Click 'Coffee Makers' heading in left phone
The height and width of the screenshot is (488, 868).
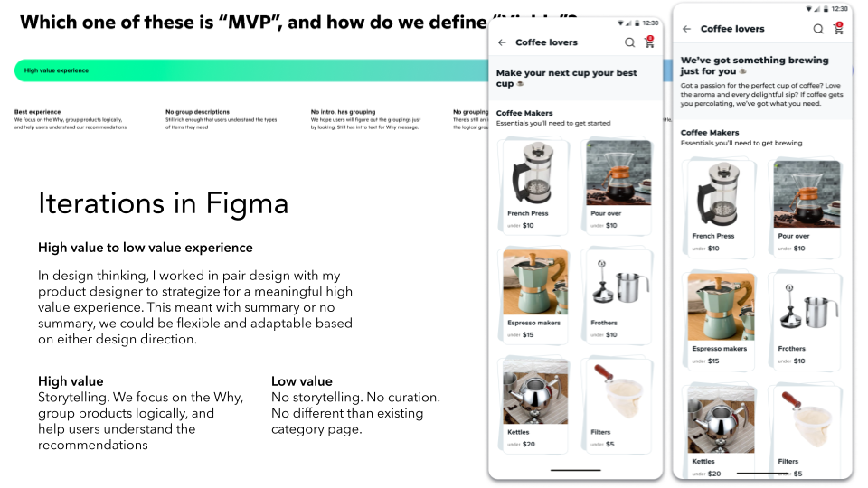coord(524,113)
